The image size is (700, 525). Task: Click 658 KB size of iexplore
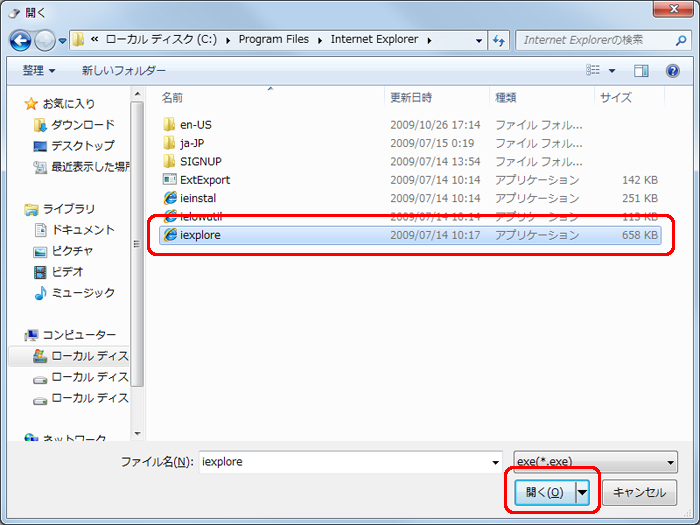[x=640, y=235]
